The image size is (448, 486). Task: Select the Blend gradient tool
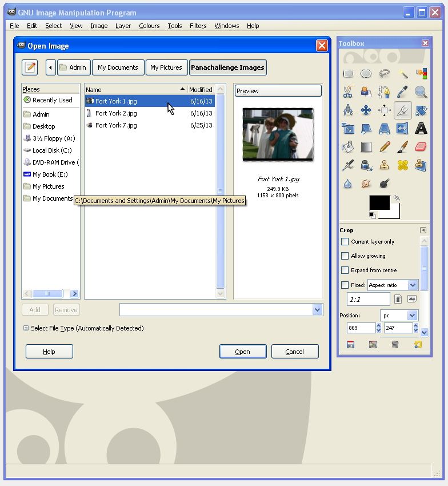click(x=366, y=147)
